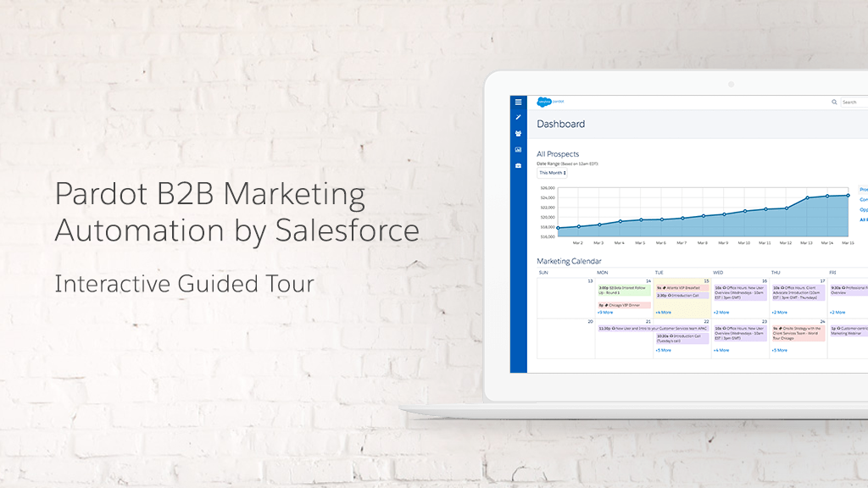Open the Atlanta VIP Breakfast event

pos(682,288)
